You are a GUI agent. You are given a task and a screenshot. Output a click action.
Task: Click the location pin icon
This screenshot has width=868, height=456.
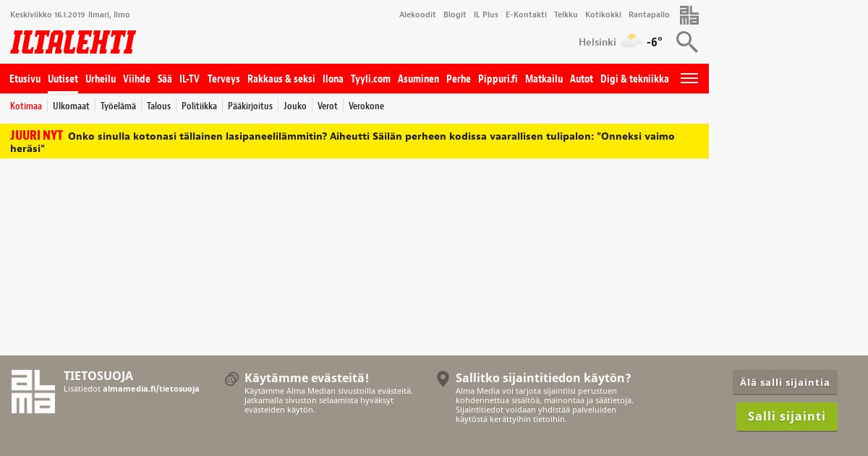click(443, 379)
